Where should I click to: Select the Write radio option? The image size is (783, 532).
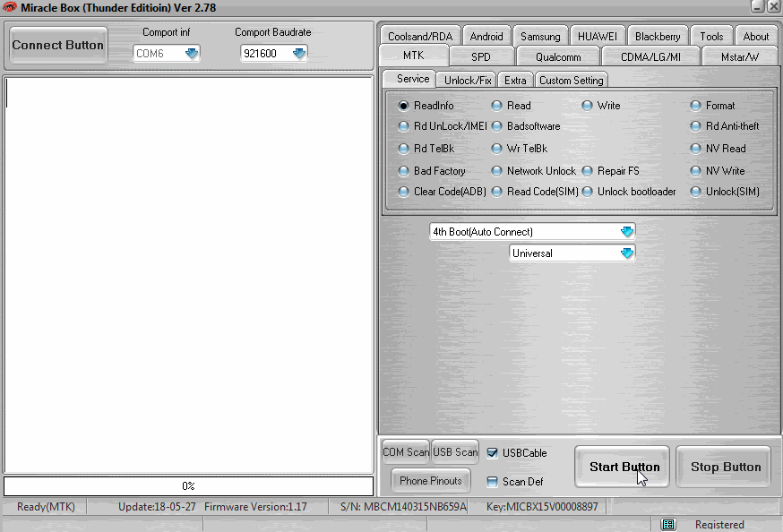click(588, 106)
